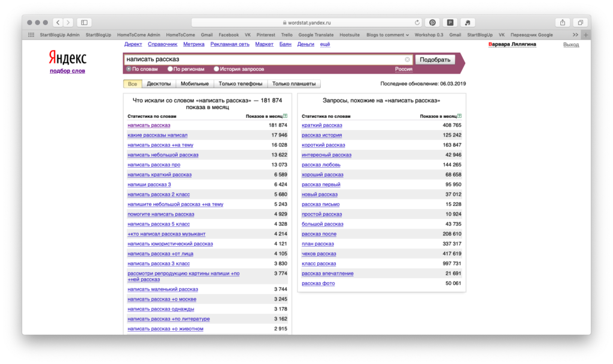Open the Рекламная сеть service link
613x364 pixels.
click(x=230, y=44)
